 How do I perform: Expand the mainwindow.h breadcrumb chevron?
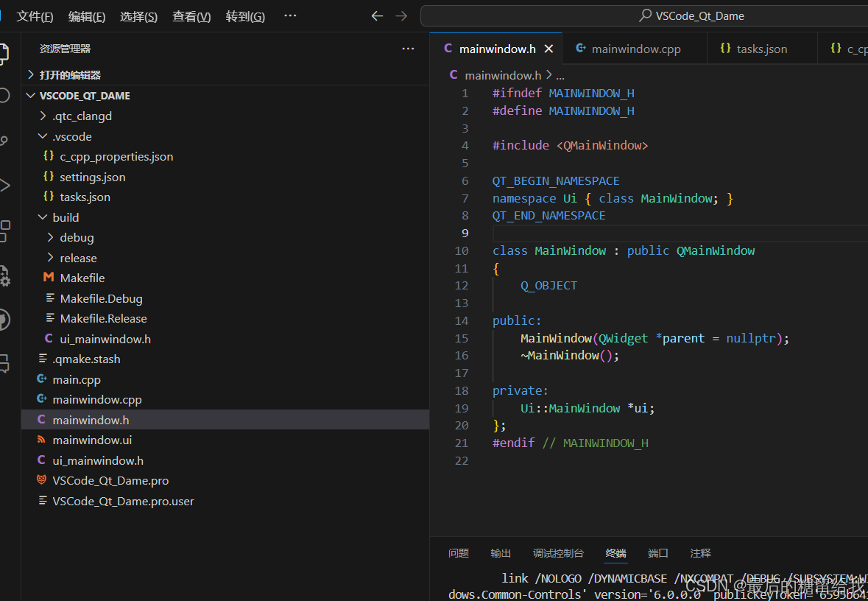coord(549,75)
